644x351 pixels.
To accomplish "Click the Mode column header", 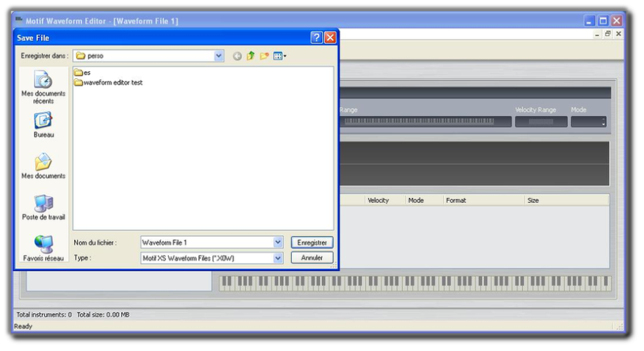I will 424,200.
